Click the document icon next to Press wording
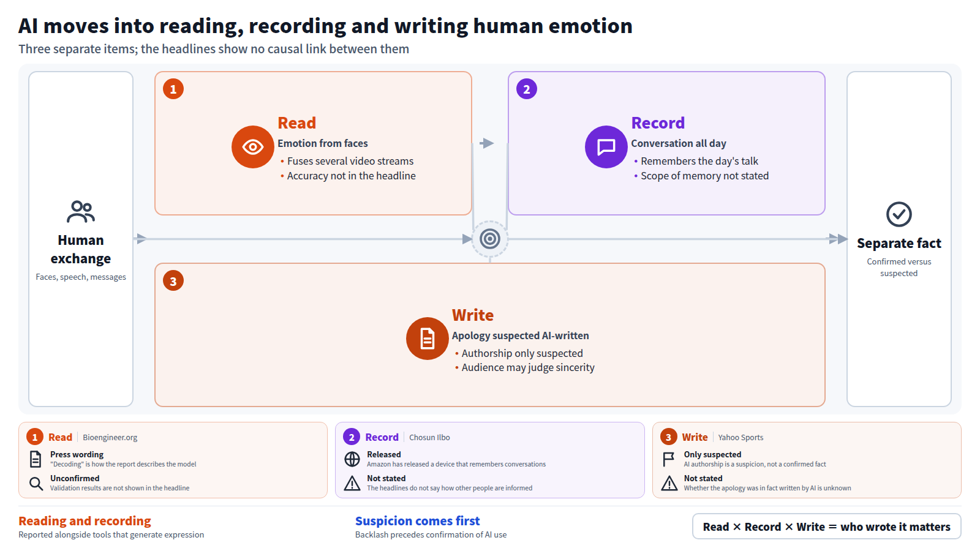Image resolution: width=980 pixels, height=551 pixels. click(36, 459)
